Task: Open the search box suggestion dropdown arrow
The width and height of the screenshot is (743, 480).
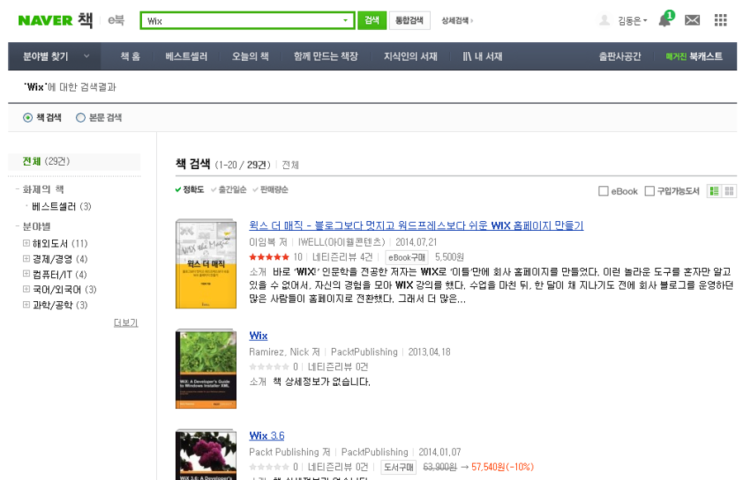Action: [x=345, y=20]
